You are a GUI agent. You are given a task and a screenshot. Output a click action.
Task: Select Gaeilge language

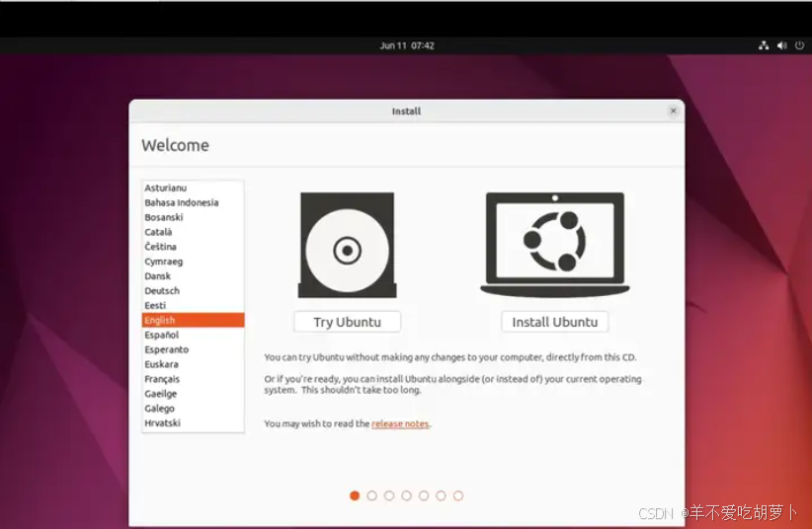pyautogui.click(x=193, y=394)
